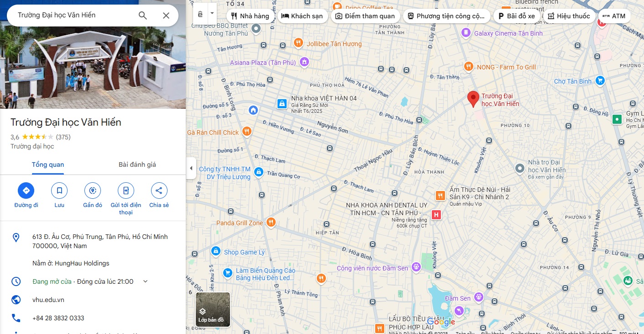Select the Jollibee Tân Hương restaurant marker
The image size is (644, 334).
point(298,43)
